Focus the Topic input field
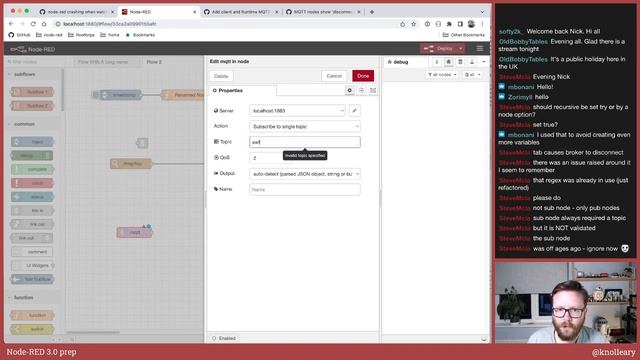The image size is (640, 360). (x=304, y=142)
